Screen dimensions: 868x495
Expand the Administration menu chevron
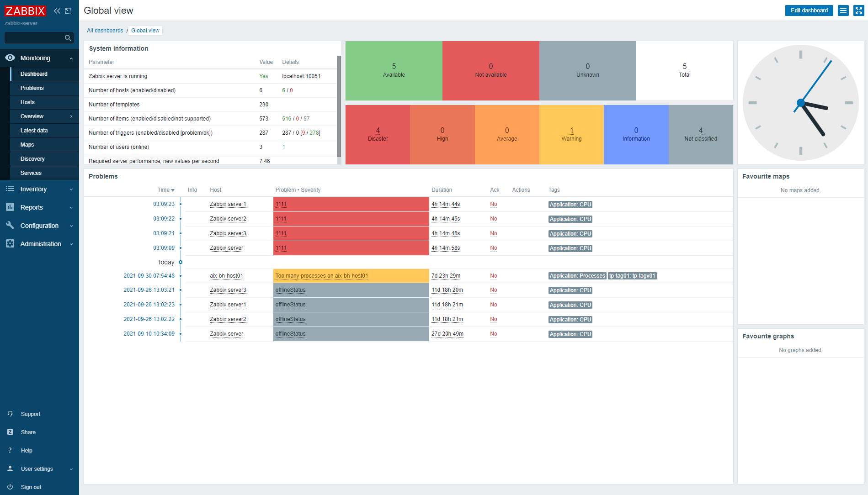[x=71, y=244]
